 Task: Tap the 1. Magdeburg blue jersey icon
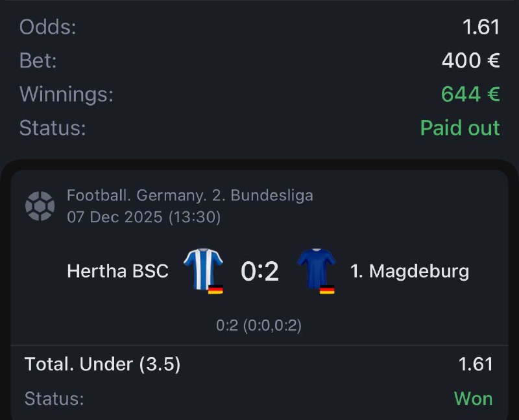[x=316, y=268]
